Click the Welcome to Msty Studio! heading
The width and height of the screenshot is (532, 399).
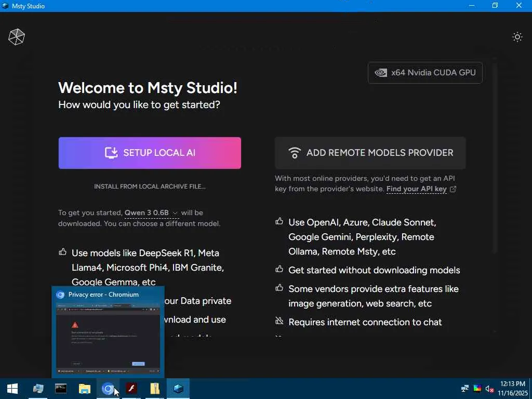148,88
